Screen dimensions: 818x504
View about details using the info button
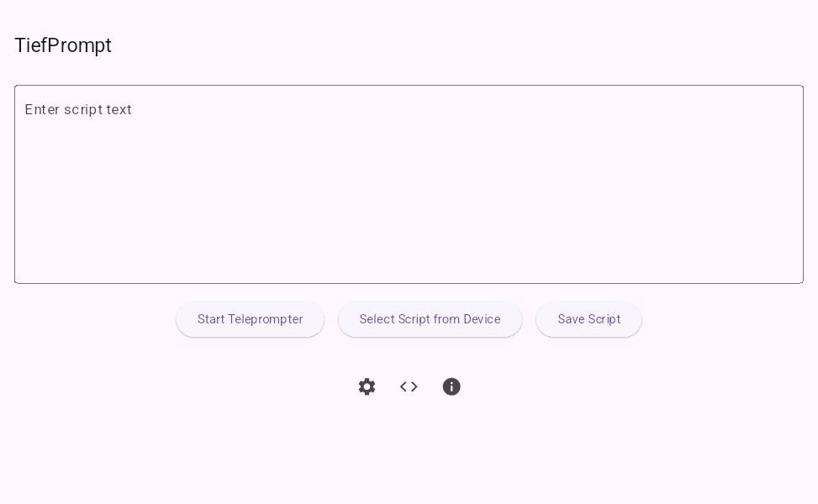(451, 386)
